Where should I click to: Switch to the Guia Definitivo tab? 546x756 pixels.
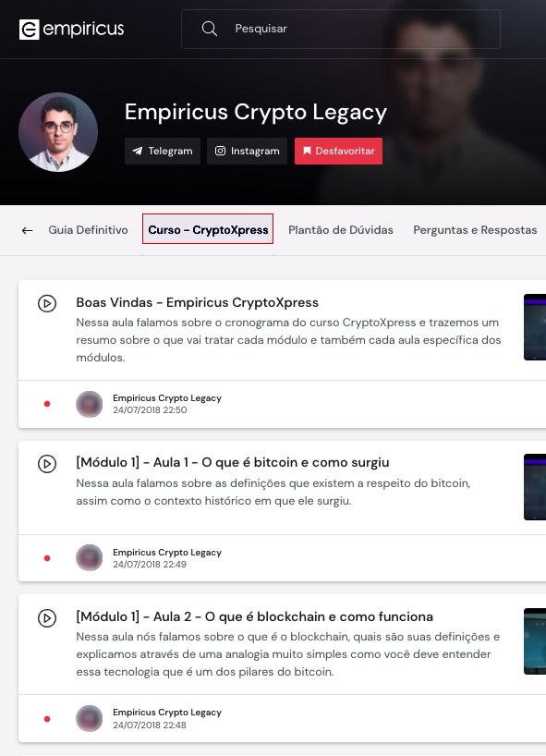click(88, 230)
